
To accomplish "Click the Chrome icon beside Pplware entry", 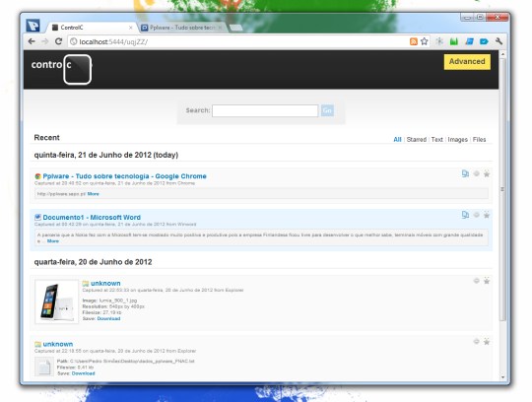I will tap(38, 176).
